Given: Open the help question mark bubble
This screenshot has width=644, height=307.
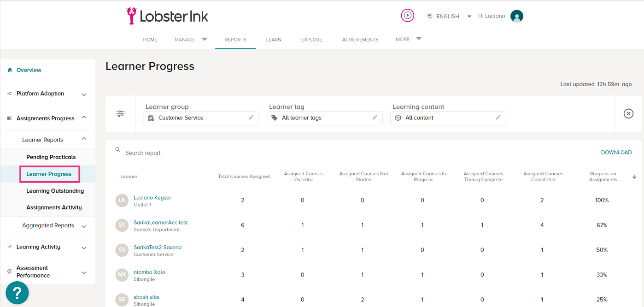Looking at the screenshot, I should click(x=17, y=293).
